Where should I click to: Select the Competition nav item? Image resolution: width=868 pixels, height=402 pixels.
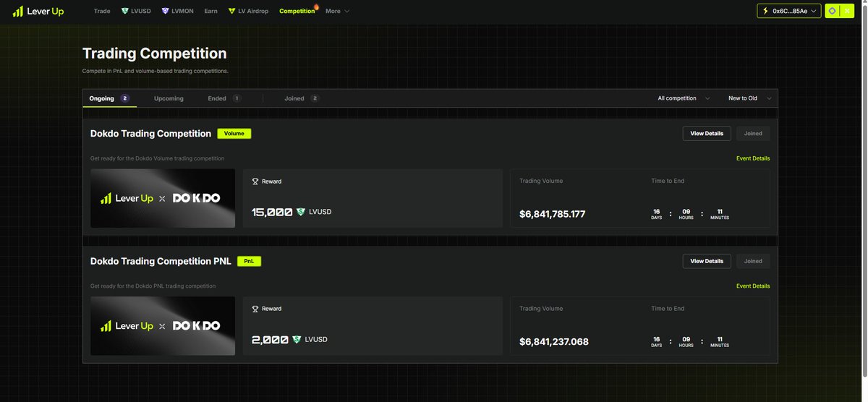click(297, 11)
